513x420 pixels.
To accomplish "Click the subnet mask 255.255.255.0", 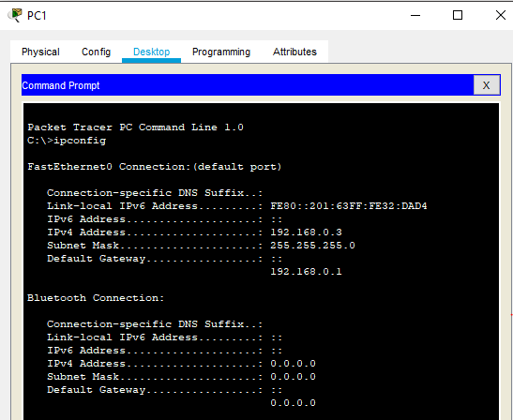I will 313,246.
